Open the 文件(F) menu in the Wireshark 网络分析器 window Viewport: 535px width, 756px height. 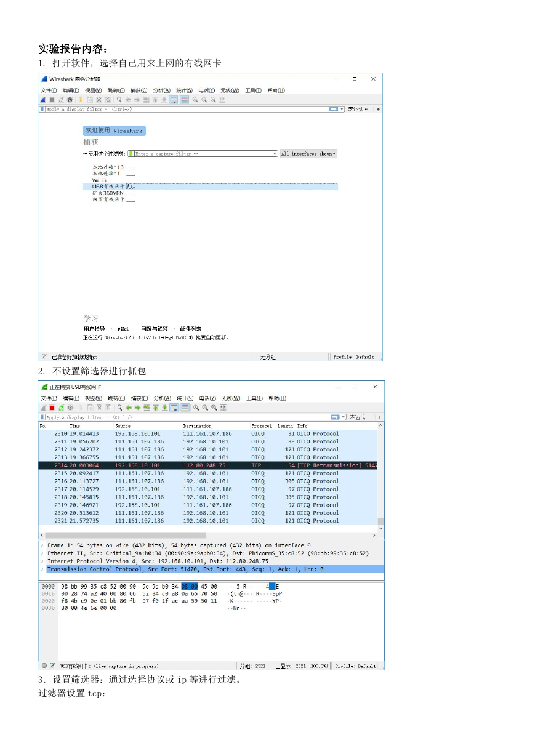[49, 90]
